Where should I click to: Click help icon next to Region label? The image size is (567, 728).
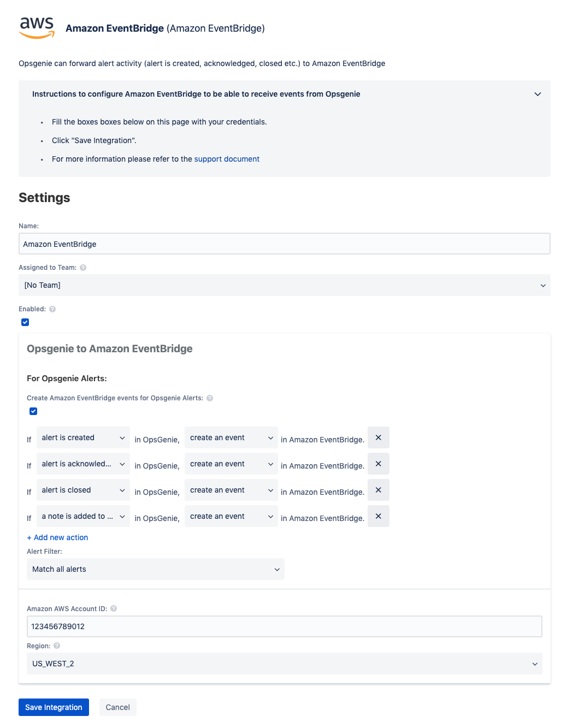[x=57, y=646]
